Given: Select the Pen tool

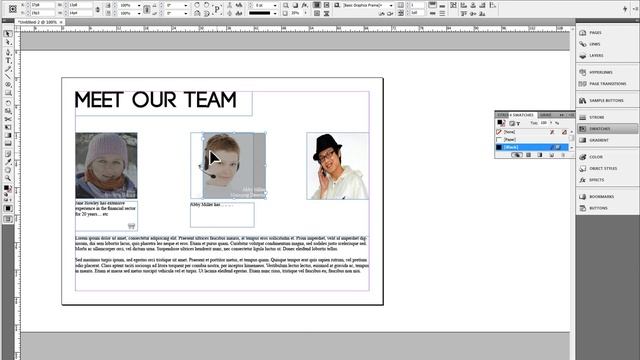Looking at the screenshot, I should tap(8, 52).
